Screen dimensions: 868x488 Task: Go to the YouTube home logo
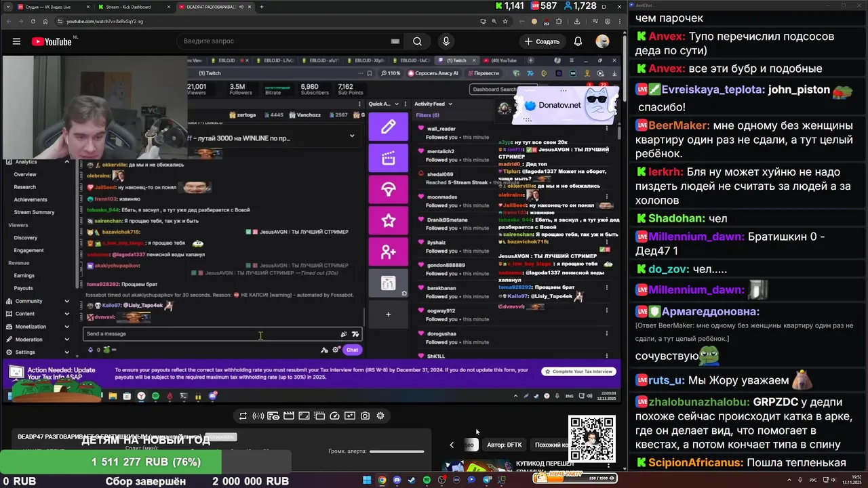(52, 41)
